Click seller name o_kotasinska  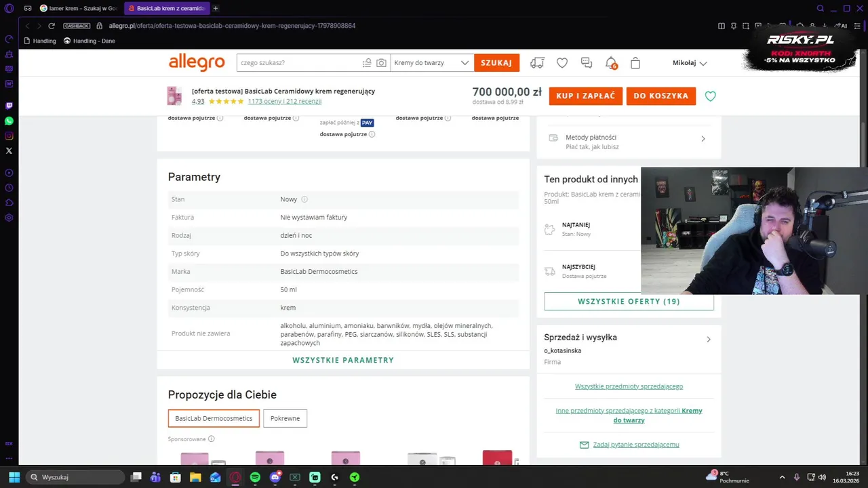tap(562, 351)
